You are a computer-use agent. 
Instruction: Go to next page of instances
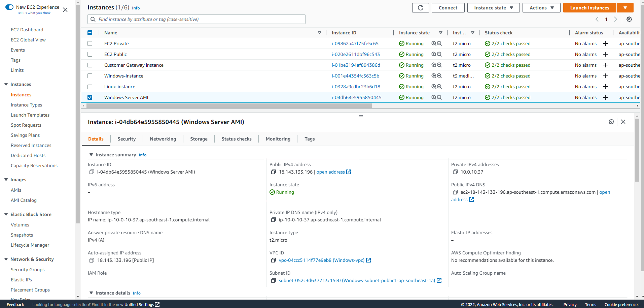[615, 19]
